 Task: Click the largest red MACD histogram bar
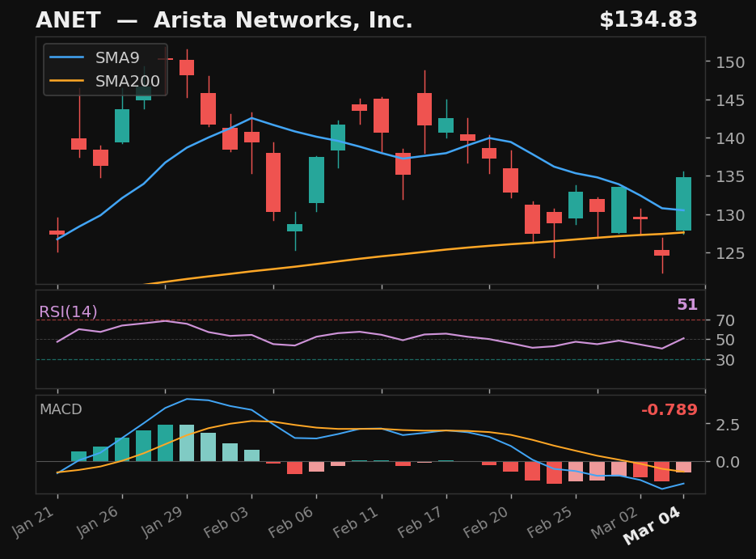click(x=555, y=473)
